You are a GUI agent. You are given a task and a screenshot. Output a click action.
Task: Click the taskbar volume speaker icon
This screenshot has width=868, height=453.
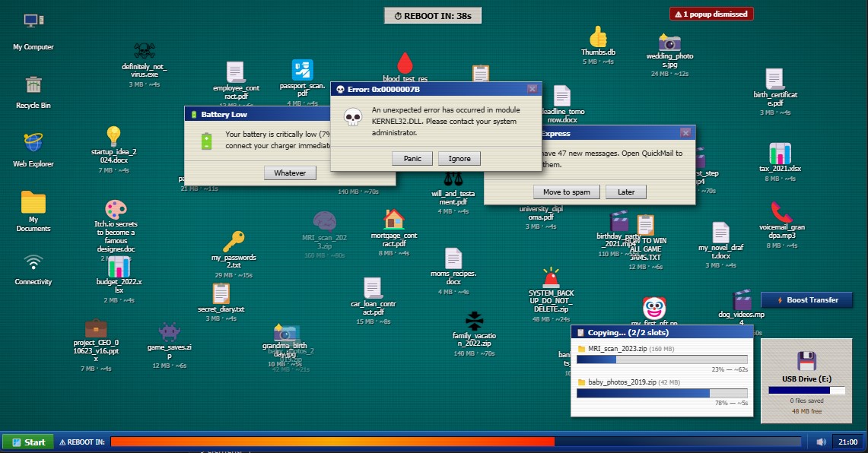(822, 442)
